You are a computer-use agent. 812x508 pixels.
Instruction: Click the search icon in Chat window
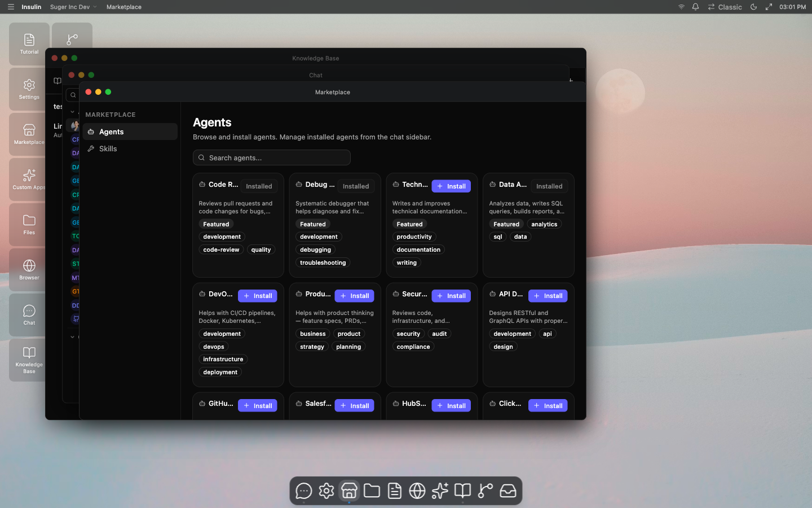click(73, 95)
